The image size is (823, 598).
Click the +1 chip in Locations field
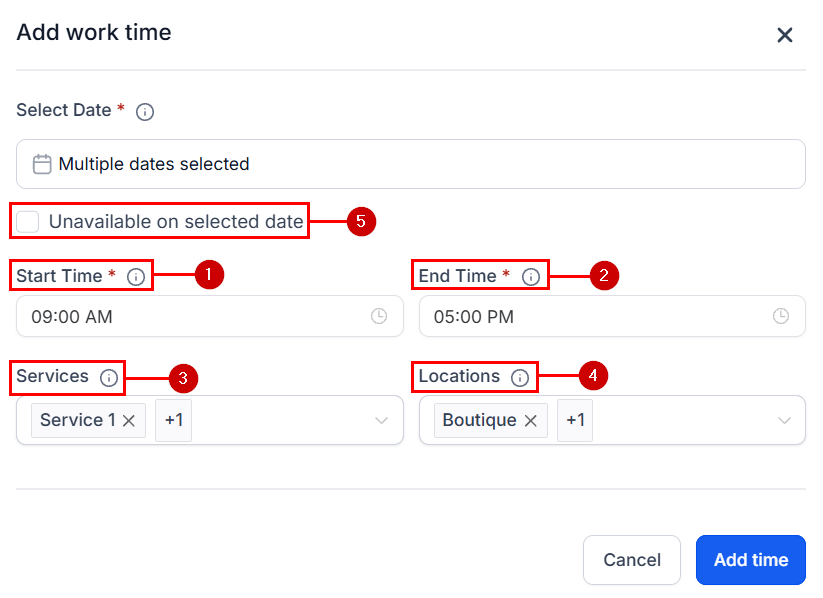574,420
